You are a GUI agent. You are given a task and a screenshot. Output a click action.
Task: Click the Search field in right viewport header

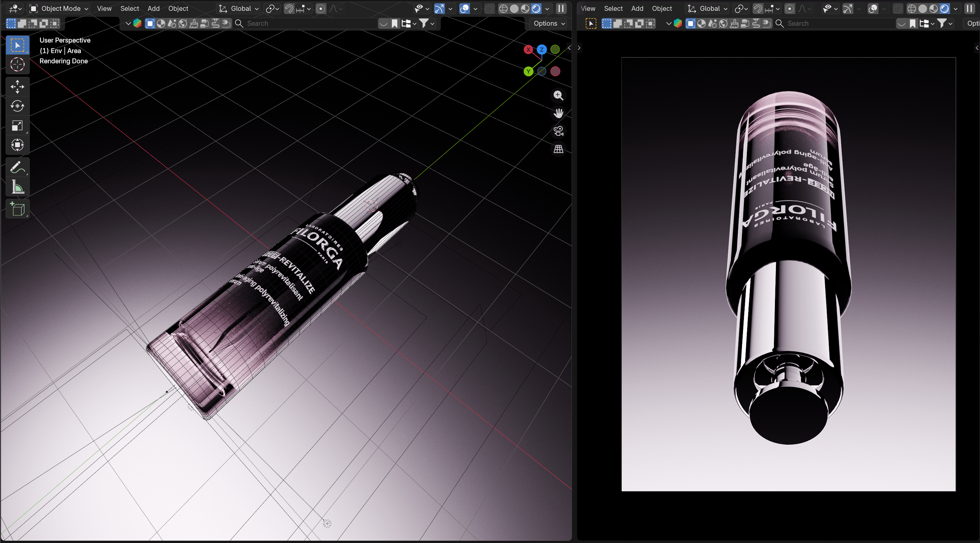[835, 23]
